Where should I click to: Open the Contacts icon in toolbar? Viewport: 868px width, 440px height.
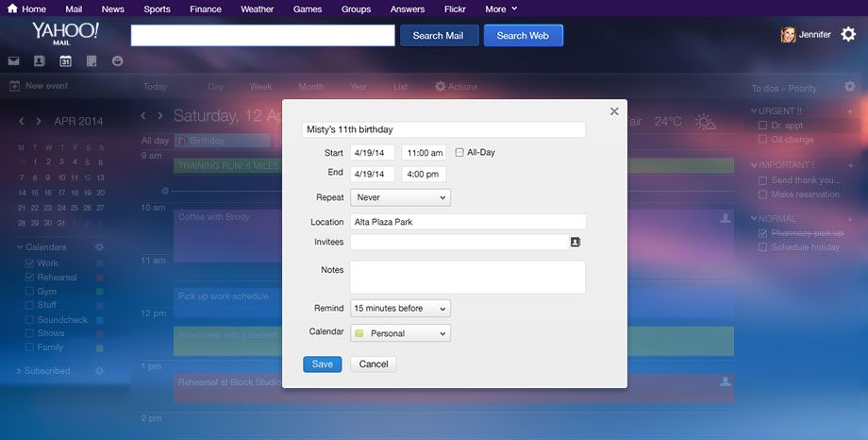(40, 61)
